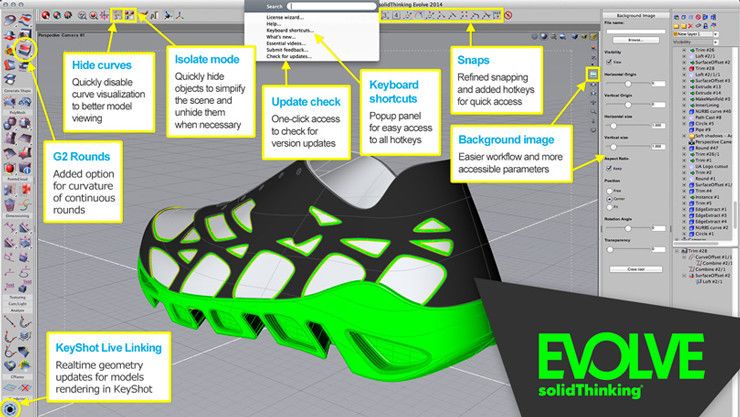
Task: Click the red disable-snaps circle icon
Action: [x=508, y=16]
